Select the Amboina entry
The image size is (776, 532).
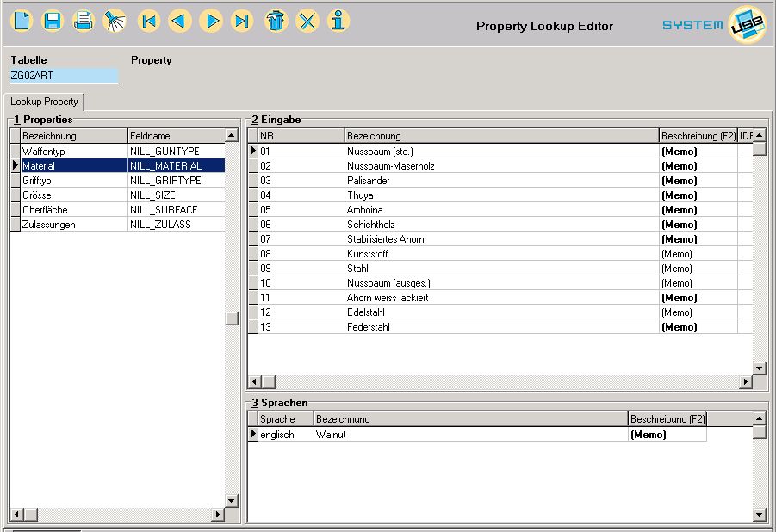[x=500, y=210]
